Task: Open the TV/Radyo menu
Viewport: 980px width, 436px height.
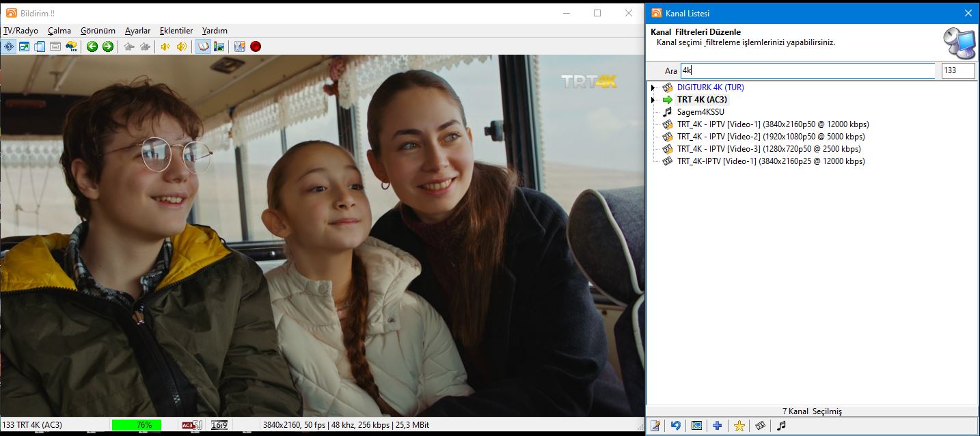Action: point(21,31)
